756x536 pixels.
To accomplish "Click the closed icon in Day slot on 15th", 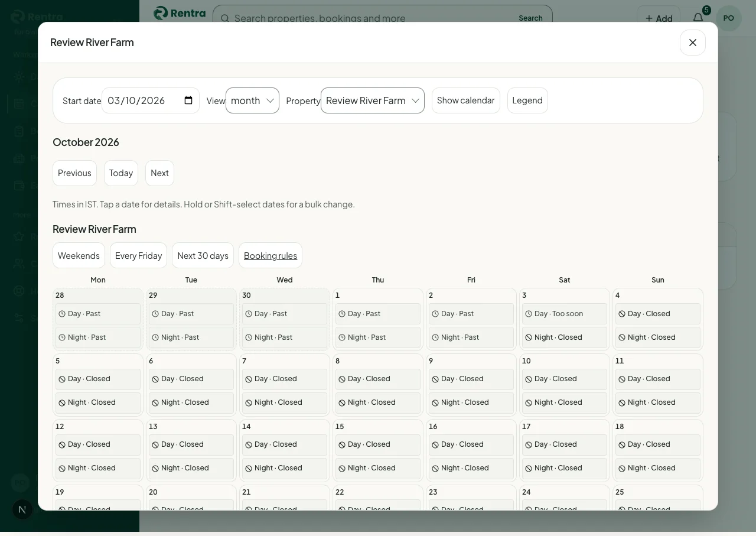I will [x=342, y=444].
